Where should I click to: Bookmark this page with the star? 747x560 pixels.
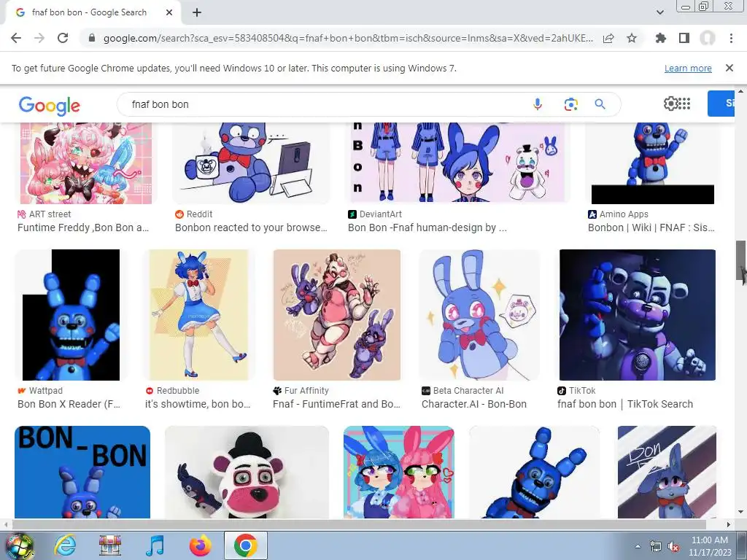[x=632, y=38]
